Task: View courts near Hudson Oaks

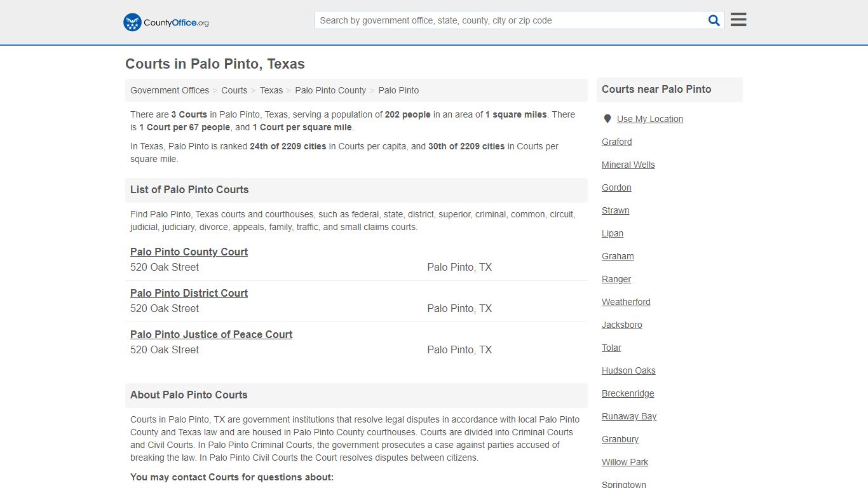Action: click(x=628, y=370)
